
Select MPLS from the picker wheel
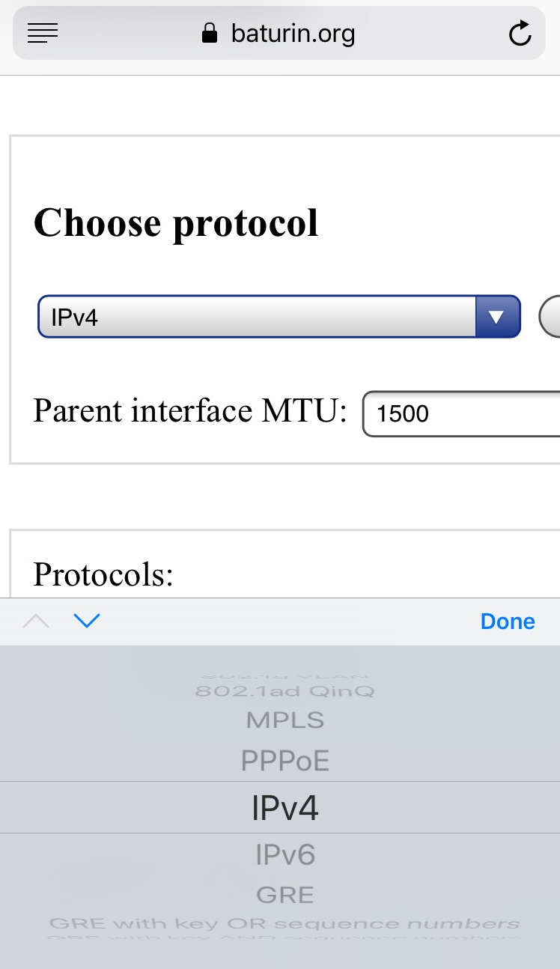[284, 720]
